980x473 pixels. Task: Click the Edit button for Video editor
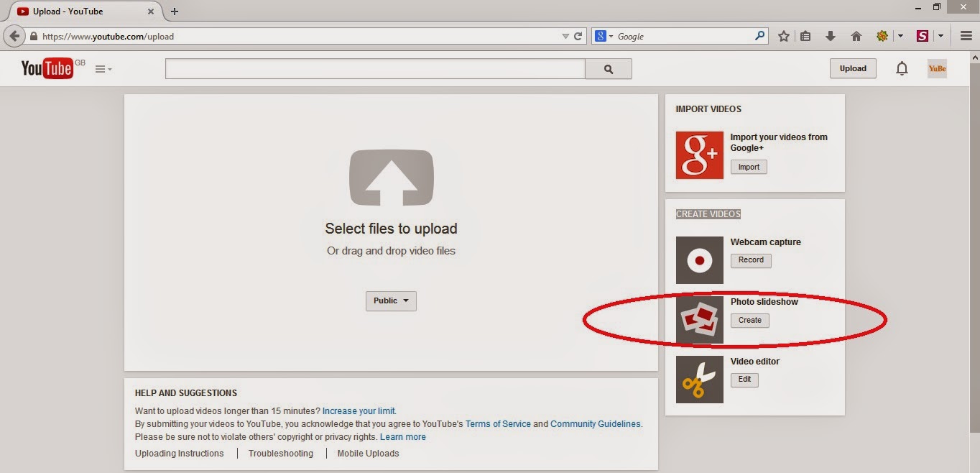coord(744,380)
